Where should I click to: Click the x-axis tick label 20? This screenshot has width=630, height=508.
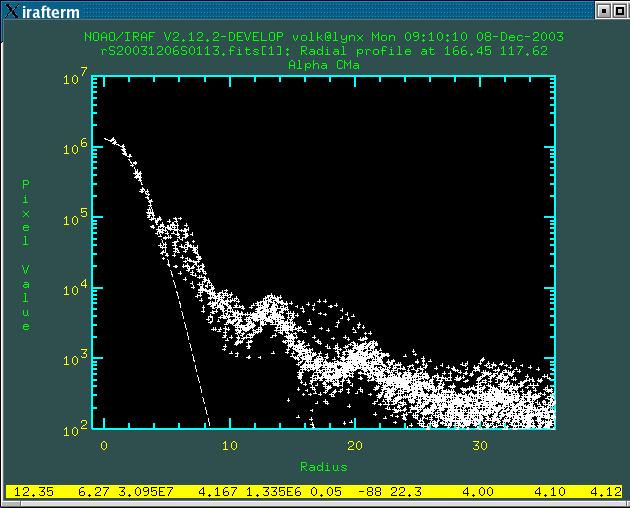pos(355,446)
